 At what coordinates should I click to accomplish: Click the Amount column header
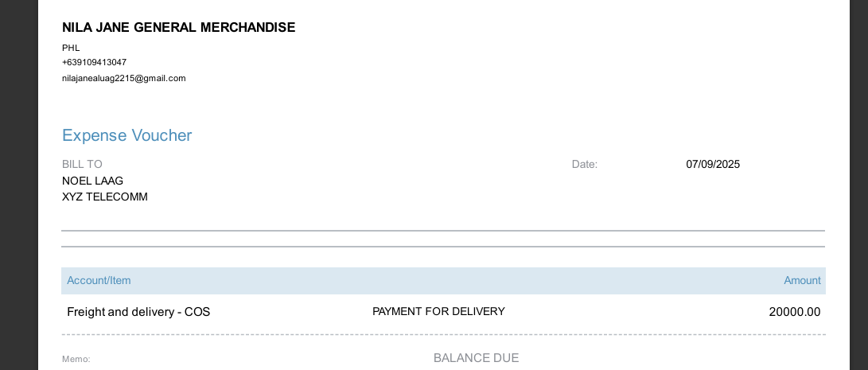(x=802, y=280)
